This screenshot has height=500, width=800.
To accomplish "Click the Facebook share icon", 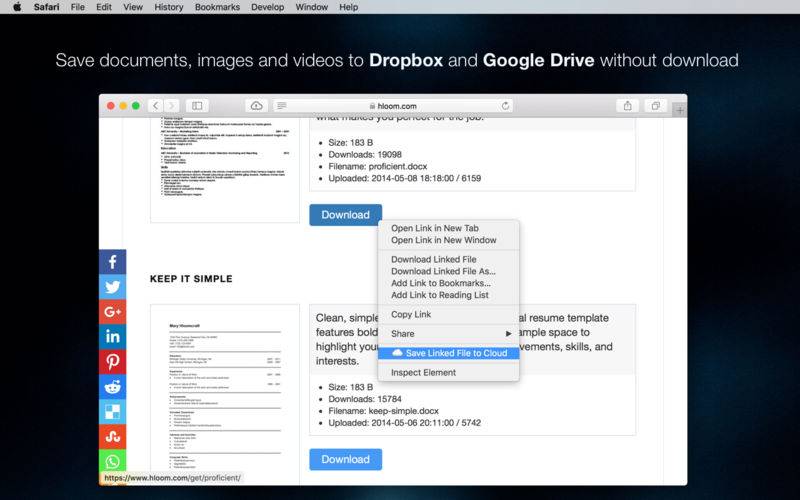I will 112,262.
